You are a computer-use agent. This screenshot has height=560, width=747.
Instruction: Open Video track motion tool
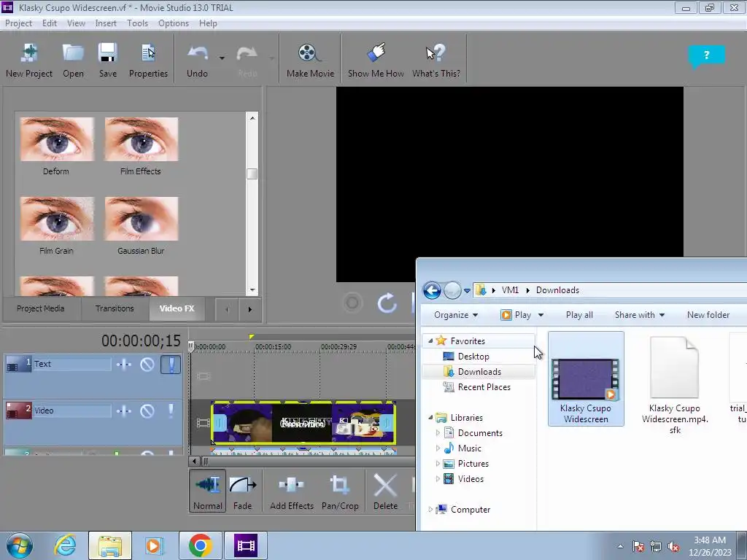tap(124, 411)
